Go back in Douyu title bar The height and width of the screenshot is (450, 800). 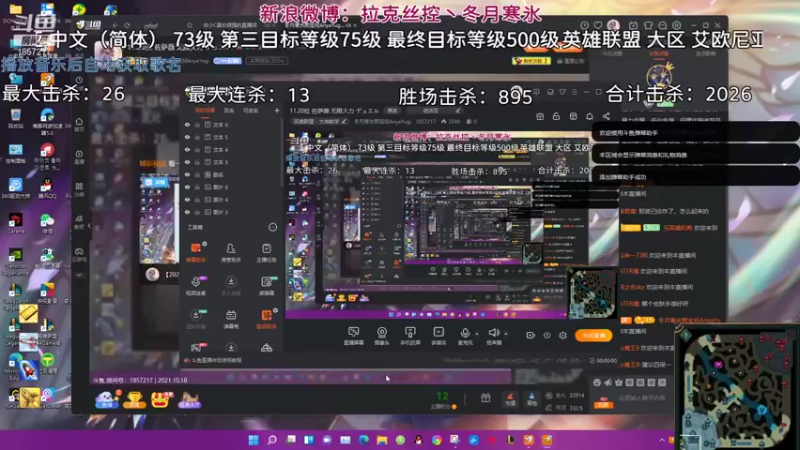115,25
